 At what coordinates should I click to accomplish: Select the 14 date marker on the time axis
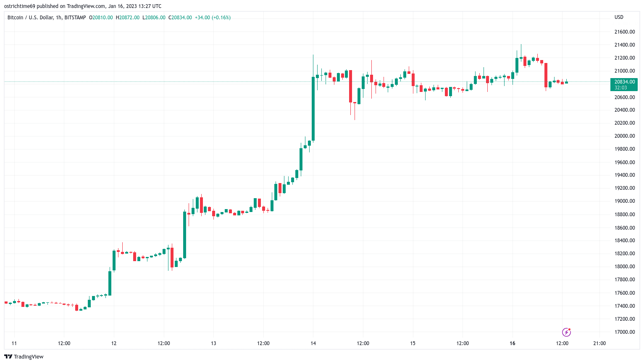(x=313, y=343)
